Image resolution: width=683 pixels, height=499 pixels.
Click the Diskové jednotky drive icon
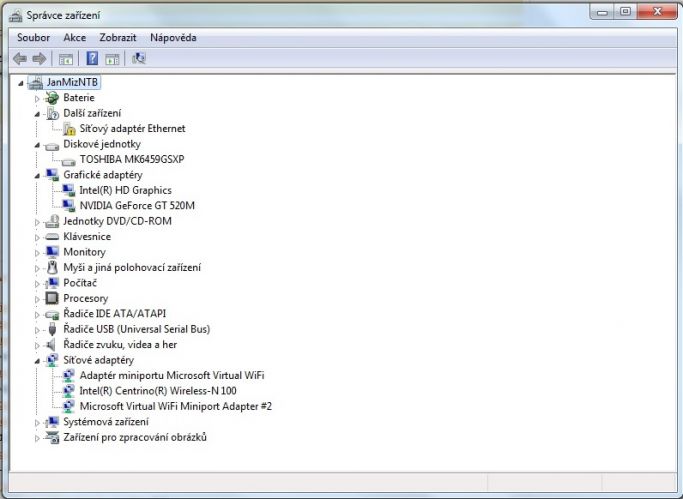click(52, 145)
